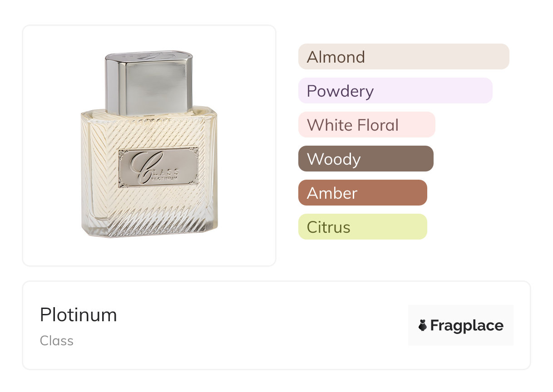Click the Fragplace bottle logo icon
This screenshot has height=392, width=553.
(x=423, y=325)
